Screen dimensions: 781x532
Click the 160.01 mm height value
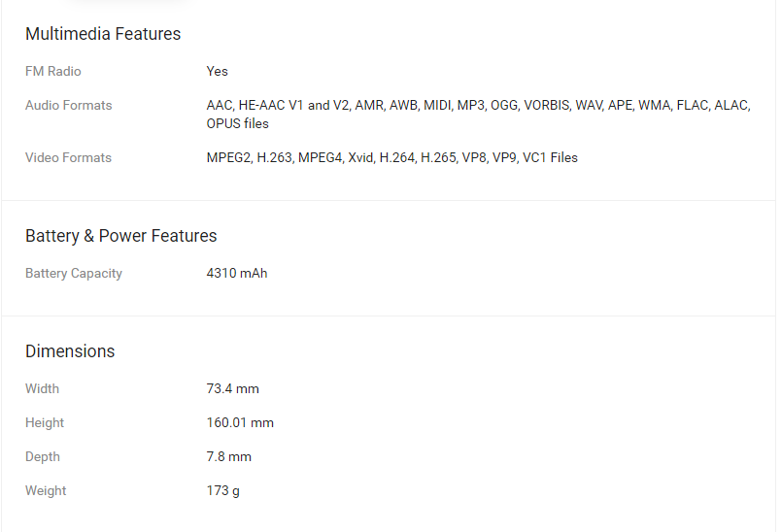(240, 422)
